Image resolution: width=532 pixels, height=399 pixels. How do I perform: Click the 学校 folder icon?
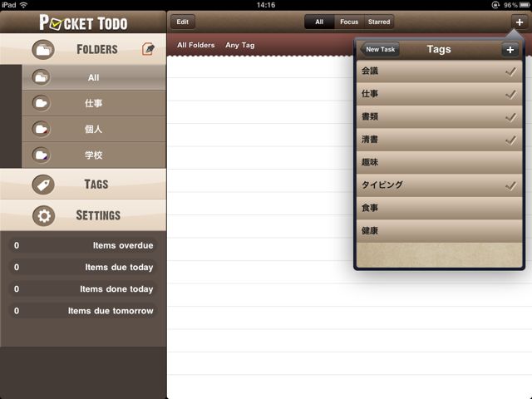point(41,155)
